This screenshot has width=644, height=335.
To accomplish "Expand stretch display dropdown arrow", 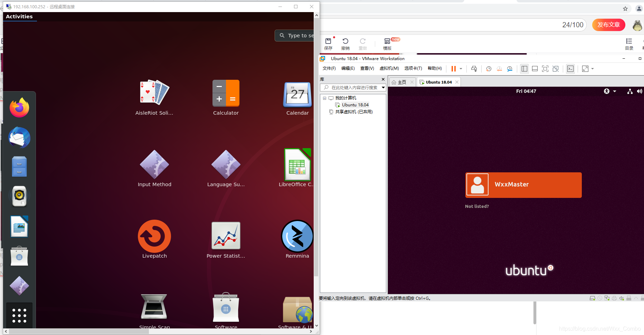I will tap(593, 69).
